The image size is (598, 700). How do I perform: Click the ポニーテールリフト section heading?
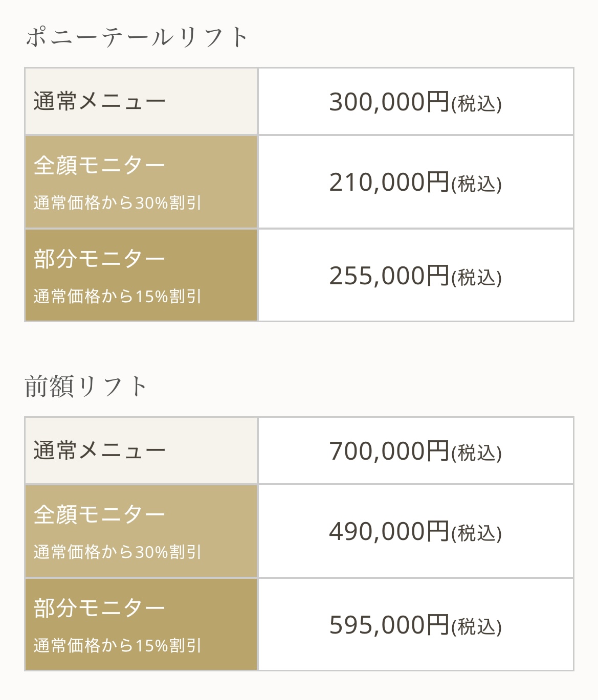137,37
